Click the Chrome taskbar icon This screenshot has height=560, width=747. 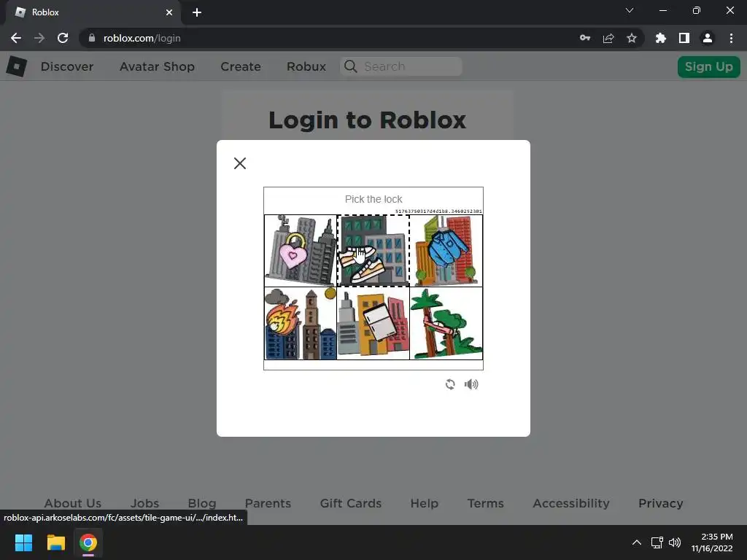pyautogui.click(x=88, y=542)
